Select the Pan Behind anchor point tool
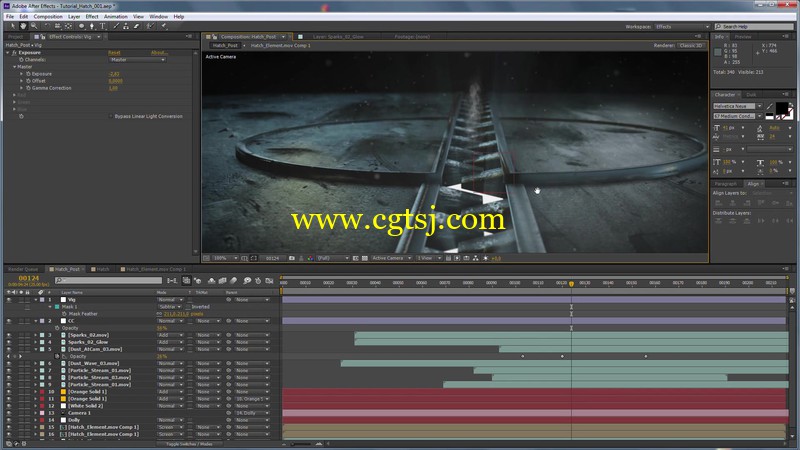The image size is (800, 450). click(68, 26)
